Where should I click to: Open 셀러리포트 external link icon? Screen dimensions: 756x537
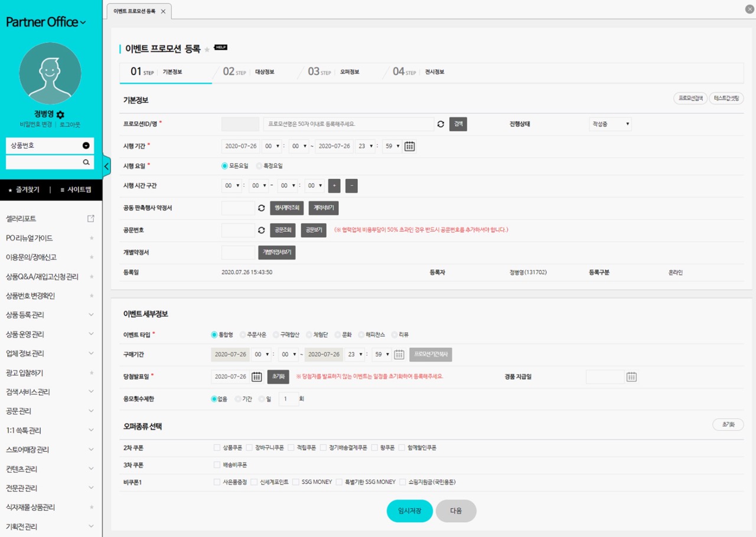tap(91, 219)
